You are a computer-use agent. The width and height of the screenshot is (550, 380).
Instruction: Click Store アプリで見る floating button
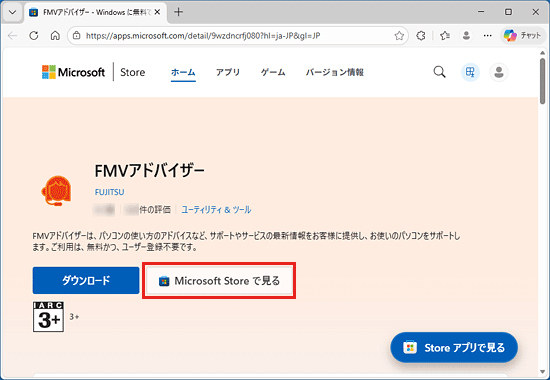coord(454,348)
